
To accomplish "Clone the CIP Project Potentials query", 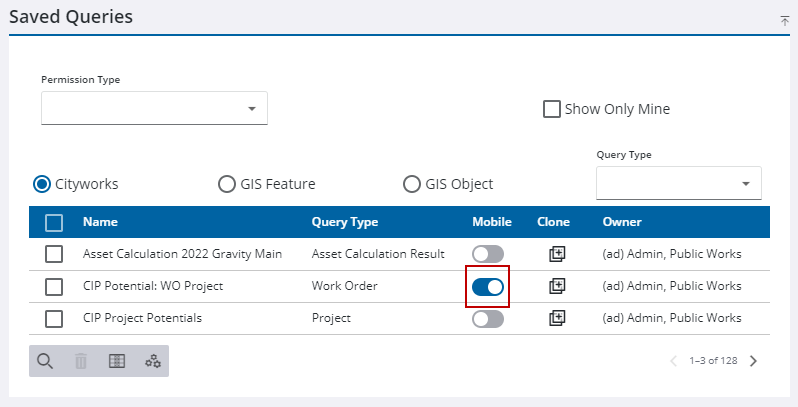I will (557, 318).
